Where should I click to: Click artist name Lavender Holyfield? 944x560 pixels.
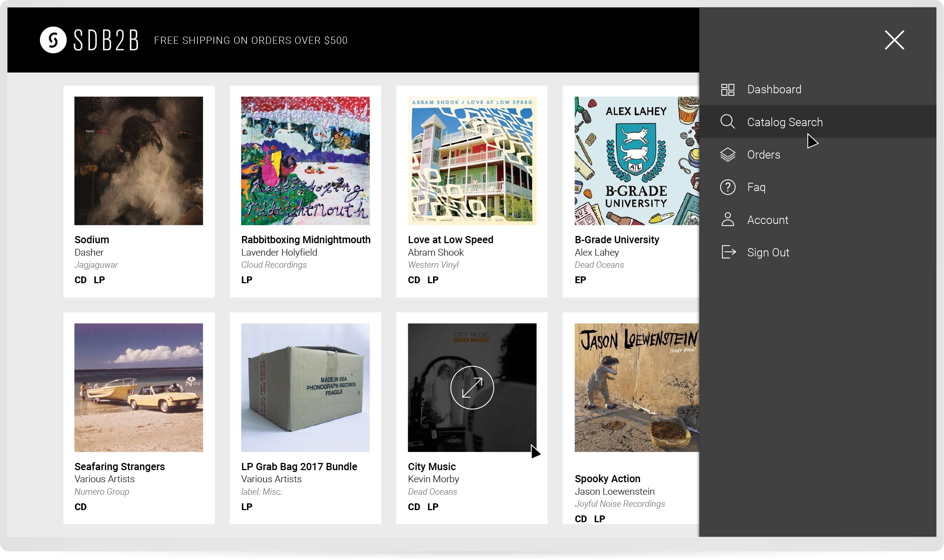click(279, 252)
